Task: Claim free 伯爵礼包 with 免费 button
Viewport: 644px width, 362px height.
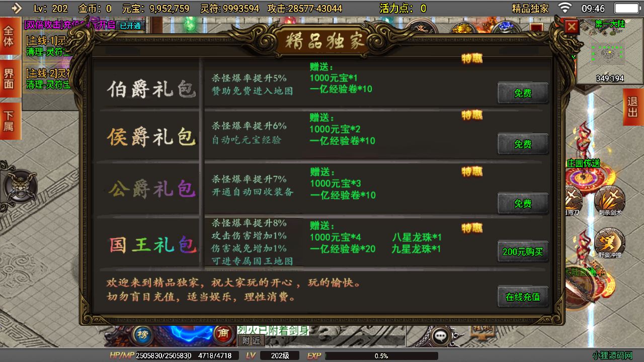Action: tap(523, 94)
